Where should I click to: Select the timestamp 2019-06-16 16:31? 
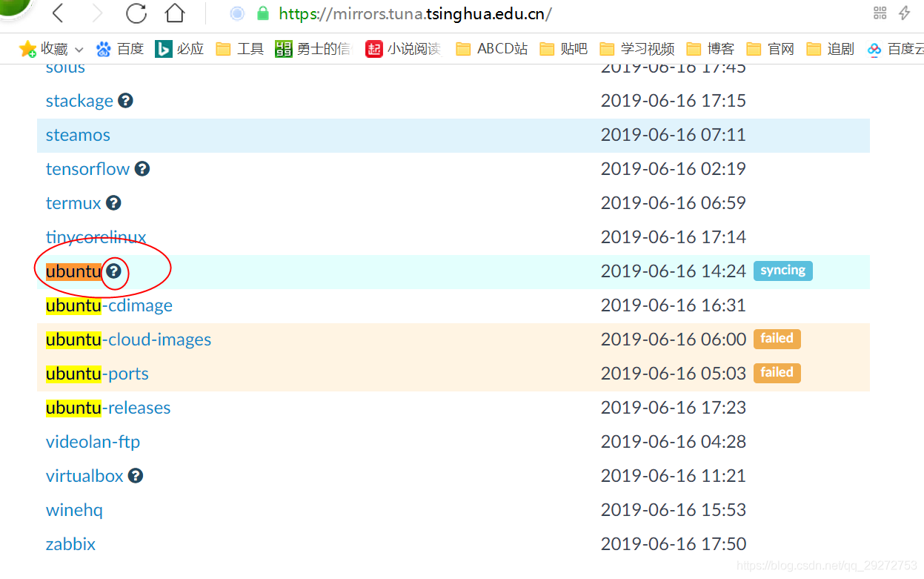pyautogui.click(x=674, y=305)
